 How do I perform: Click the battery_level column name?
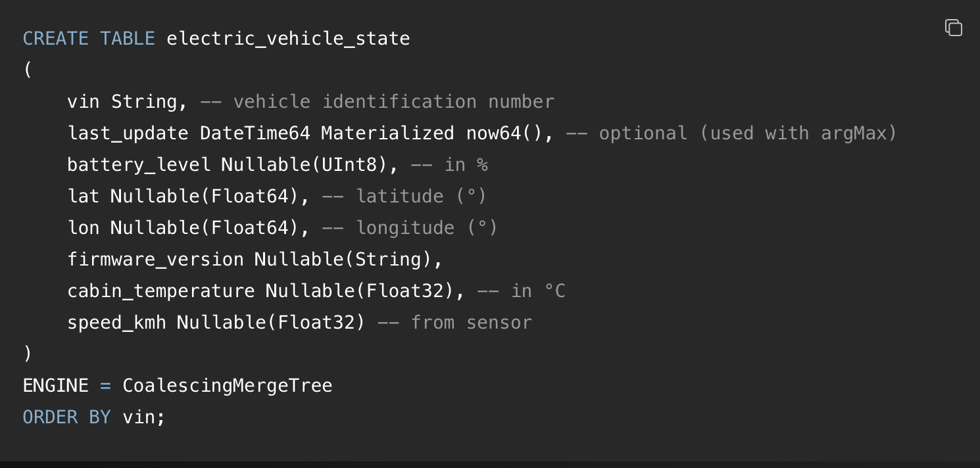click(139, 164)
